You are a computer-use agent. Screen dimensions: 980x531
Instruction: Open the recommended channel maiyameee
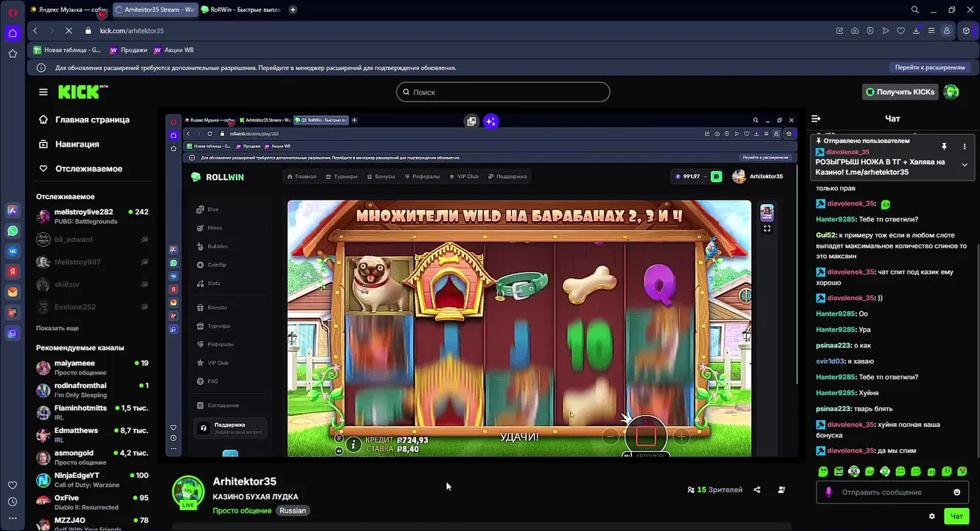(93, 367)
